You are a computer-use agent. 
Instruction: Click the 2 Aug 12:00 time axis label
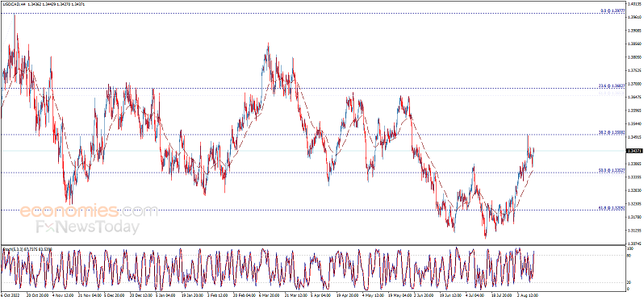527,294
